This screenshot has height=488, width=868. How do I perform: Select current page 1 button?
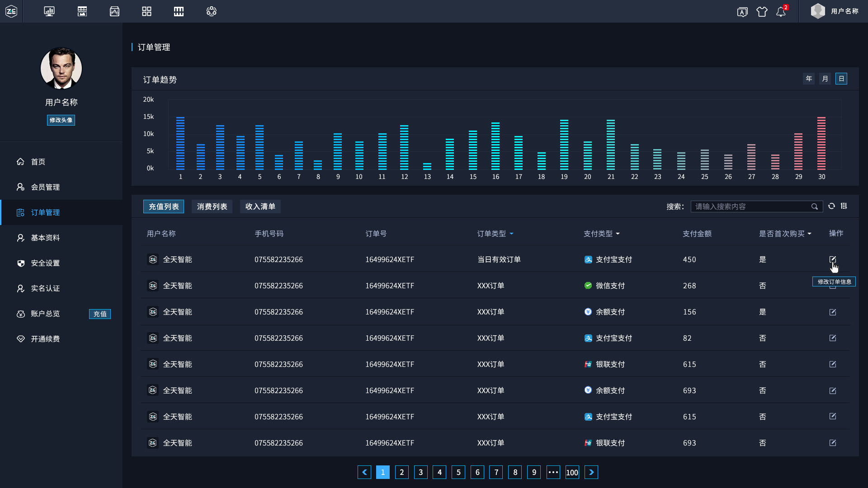[383, 472]
